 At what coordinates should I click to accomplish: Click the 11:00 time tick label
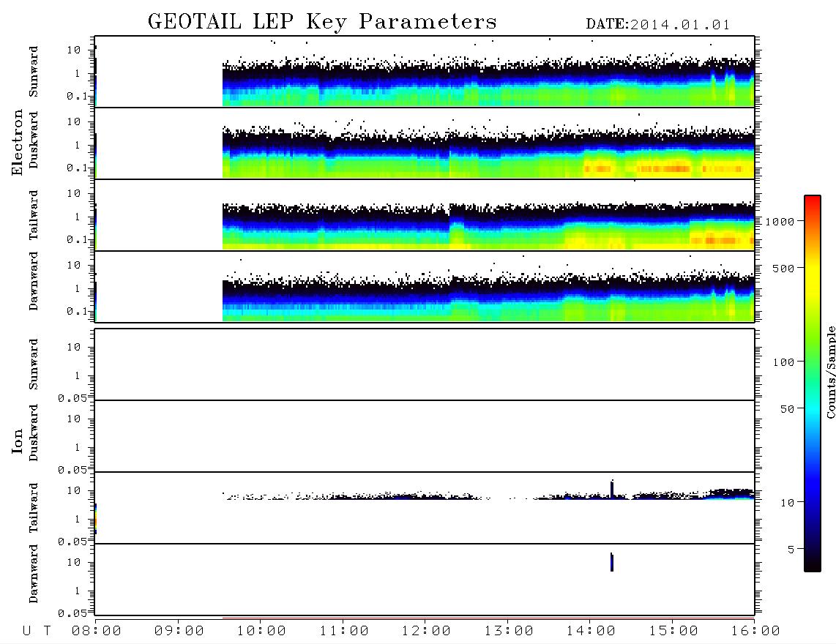click(344, 632)
